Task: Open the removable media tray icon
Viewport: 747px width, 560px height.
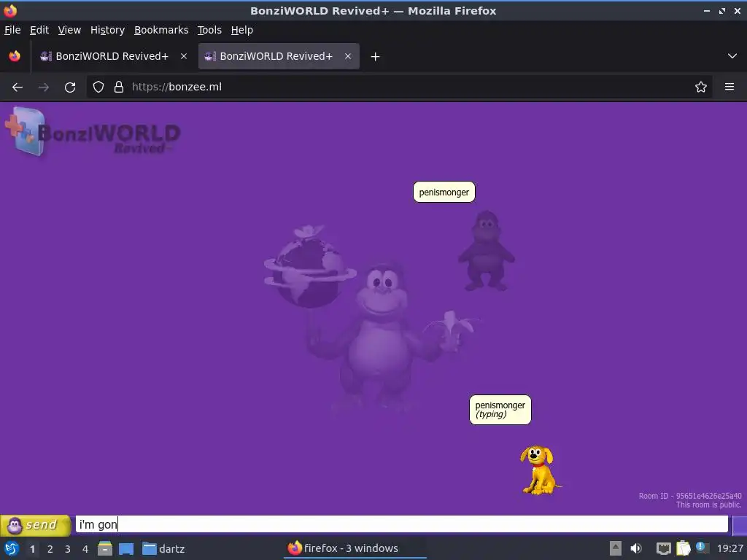Action: tap(616, 548)
